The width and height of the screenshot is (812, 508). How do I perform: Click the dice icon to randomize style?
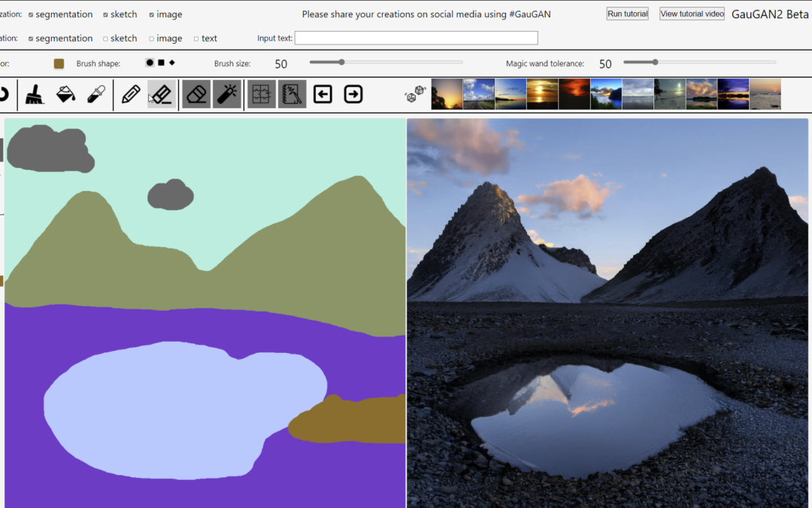tap(414, 93)
